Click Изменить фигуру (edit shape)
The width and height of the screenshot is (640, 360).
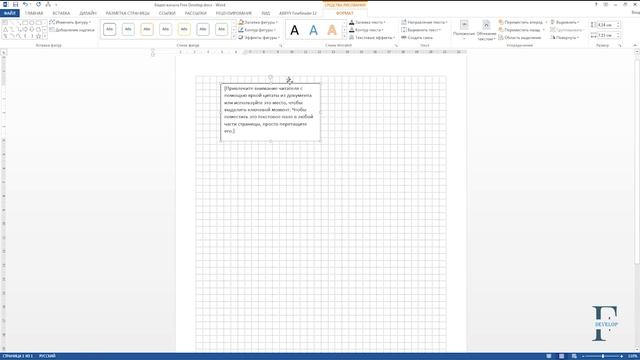pyautogui.click(x=70, y=22)
